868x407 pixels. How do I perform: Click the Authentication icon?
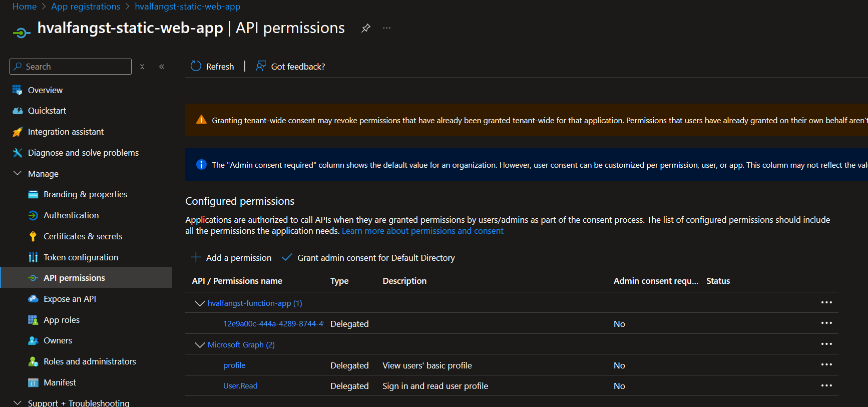click(x=33, y=215)
